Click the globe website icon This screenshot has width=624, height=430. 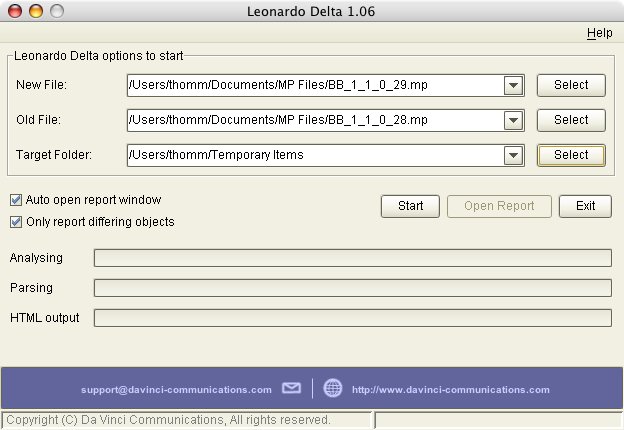tap(333, 389)
